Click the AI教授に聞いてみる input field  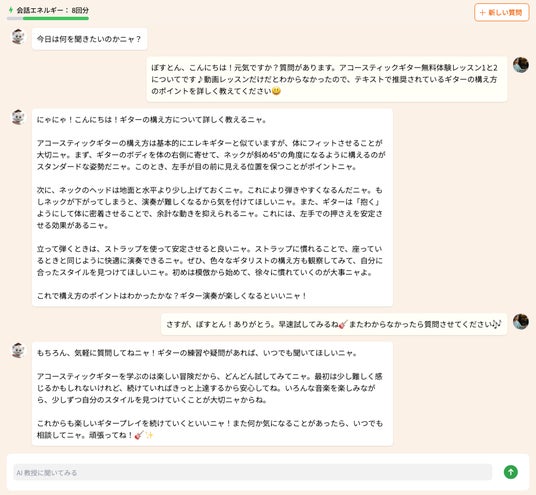tap(252, 472)
